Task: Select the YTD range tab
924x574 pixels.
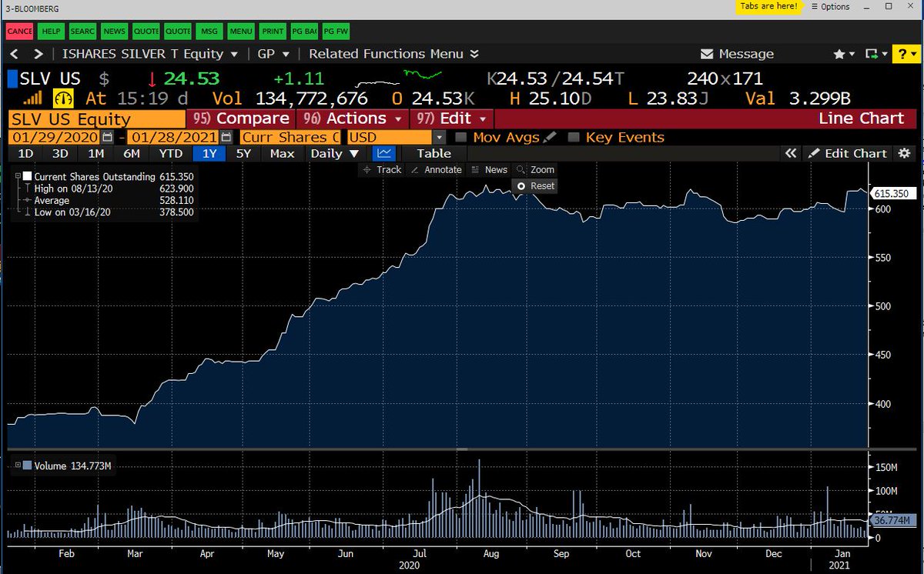Action: [170, 153]
